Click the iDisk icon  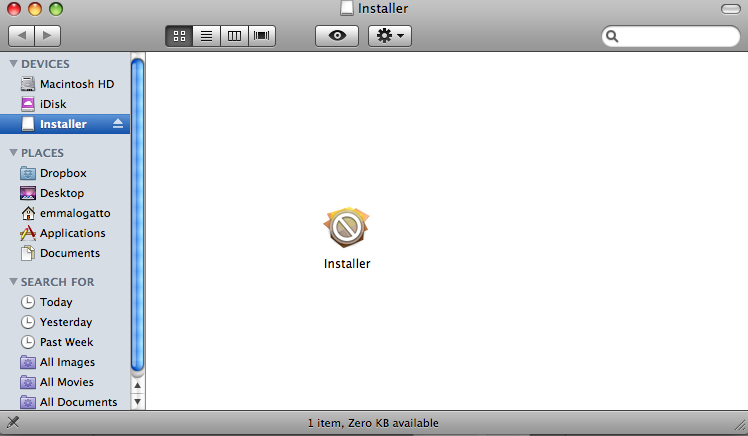click(x=28, y=104)
